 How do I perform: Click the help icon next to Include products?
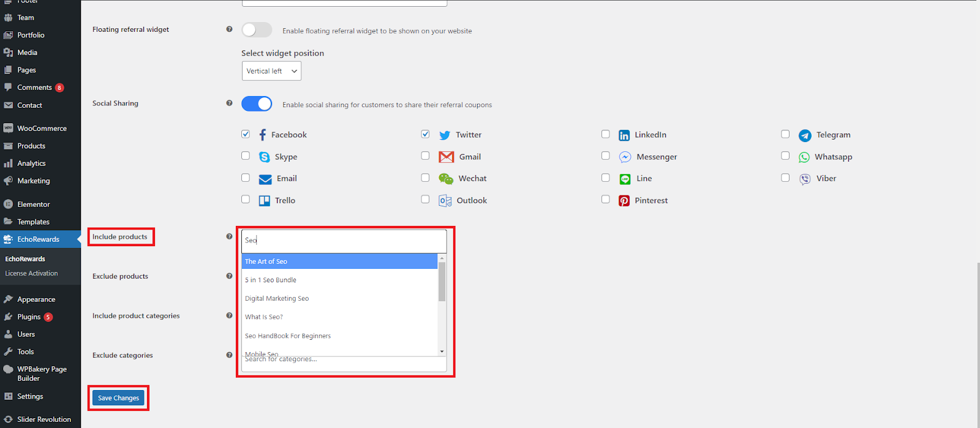(229, 236)
